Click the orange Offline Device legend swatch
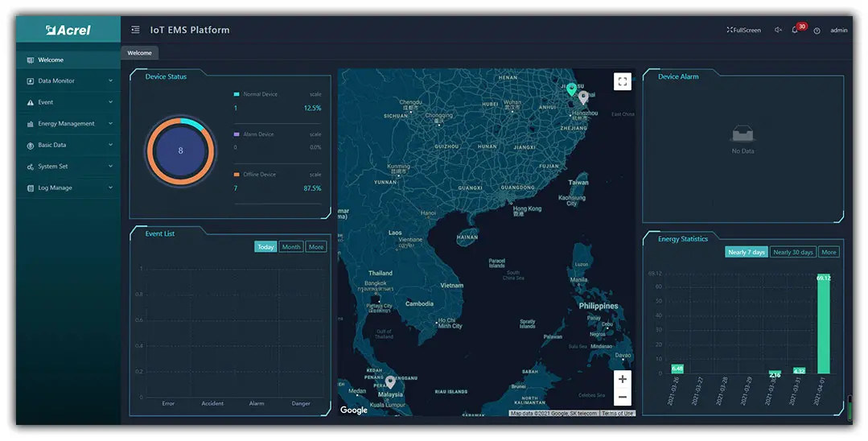The image size is (868, 441). pos(237,174)
